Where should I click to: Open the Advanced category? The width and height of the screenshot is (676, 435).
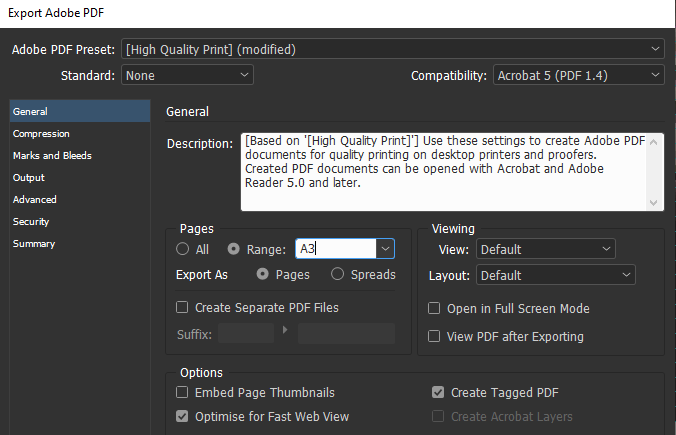point(80,200)
